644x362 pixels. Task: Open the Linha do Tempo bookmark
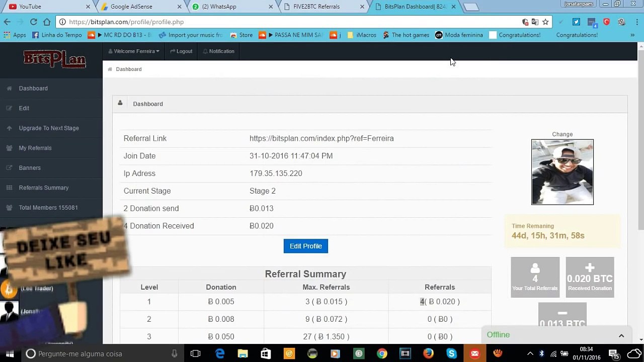tap(57, 35)
